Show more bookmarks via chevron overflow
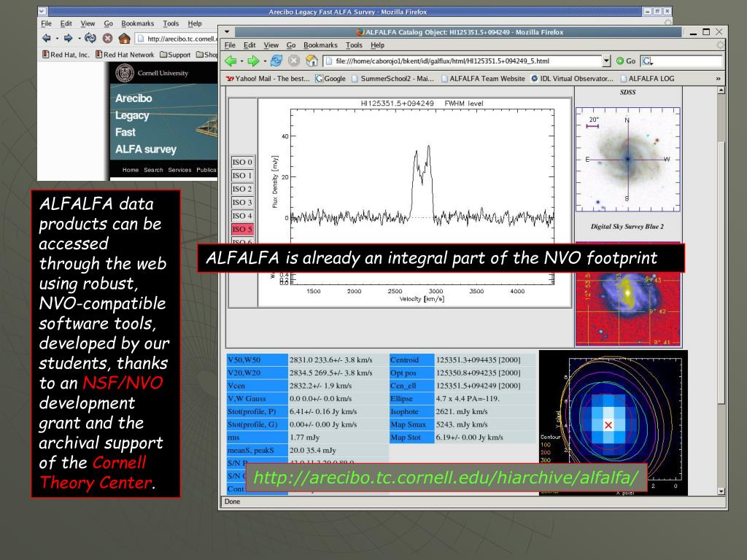Image resolution: width=747 pixels, height=560 pixels. tap(718, 79)
